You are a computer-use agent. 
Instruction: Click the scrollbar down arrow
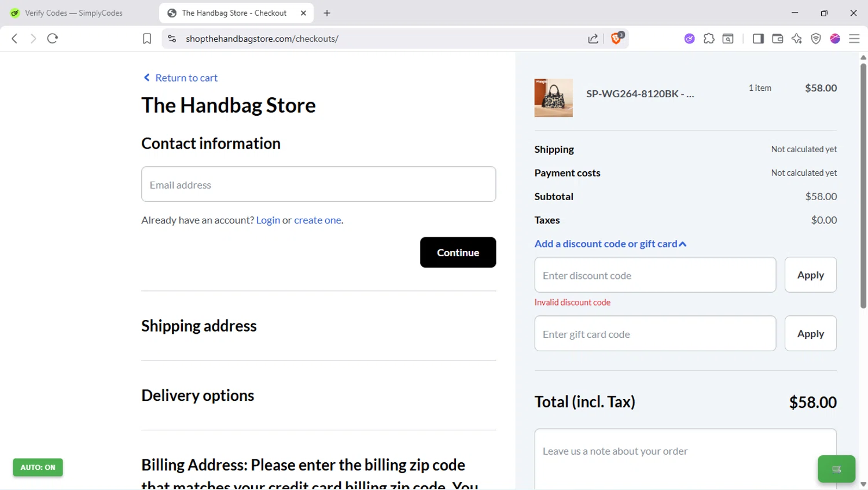coord(863,484)
